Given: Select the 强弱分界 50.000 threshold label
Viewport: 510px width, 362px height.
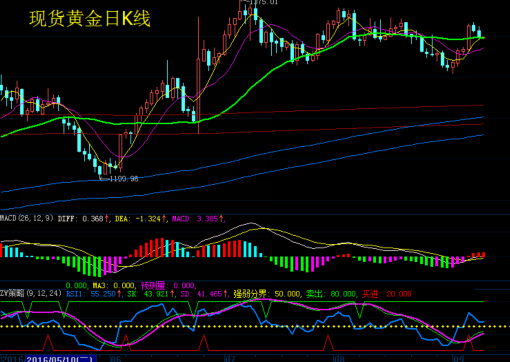Looking at the screenshot, I should 267,294.
